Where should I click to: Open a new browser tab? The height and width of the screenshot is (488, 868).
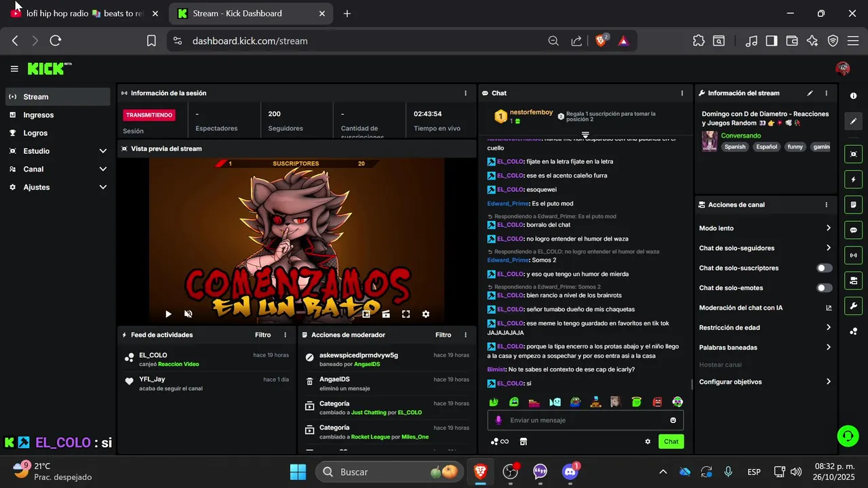click(347, 14)
